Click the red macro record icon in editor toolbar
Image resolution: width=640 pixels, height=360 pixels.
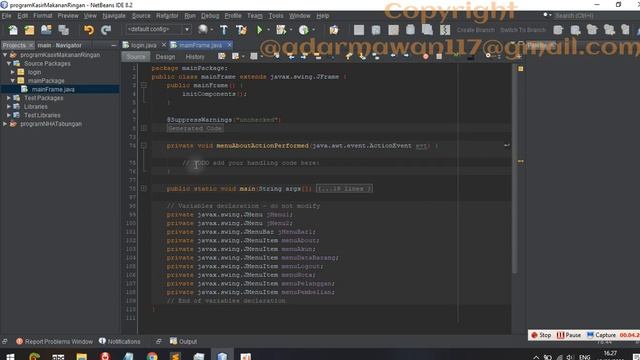426,56
